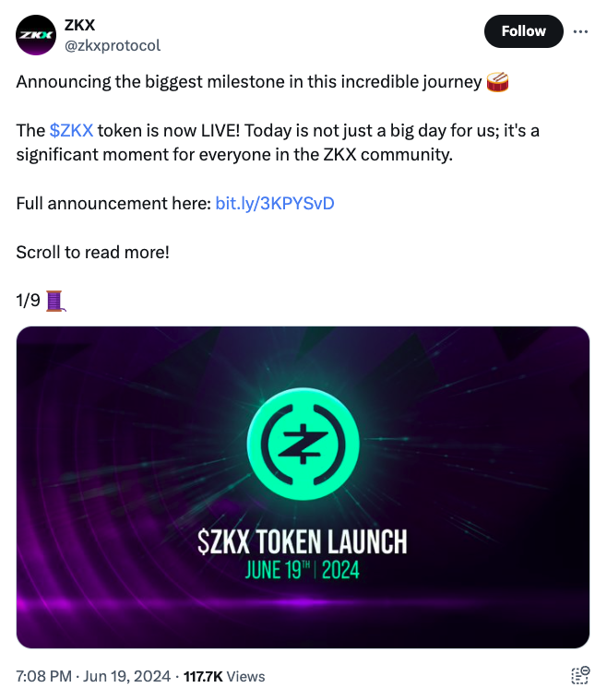Click the purple thread spool emoji
This screenshot has height=700, width=607.
55,300
